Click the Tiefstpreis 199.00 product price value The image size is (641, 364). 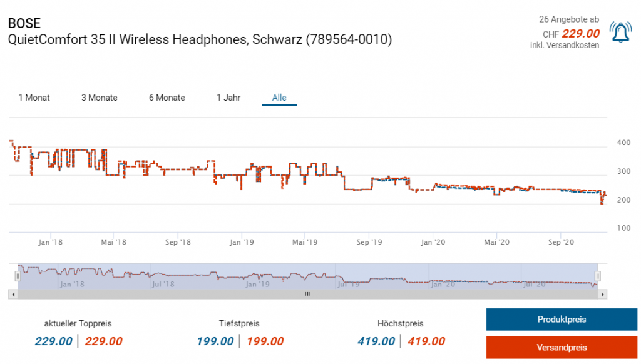coord(215,341)
